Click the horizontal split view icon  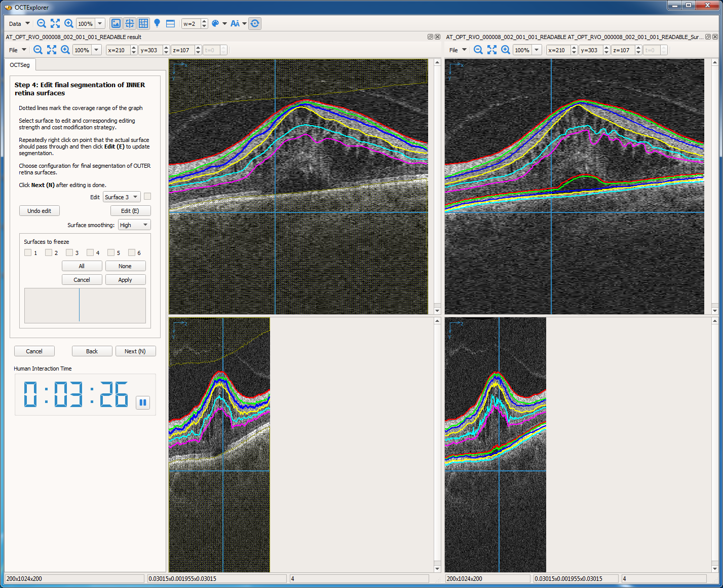[x=170, y=23]
